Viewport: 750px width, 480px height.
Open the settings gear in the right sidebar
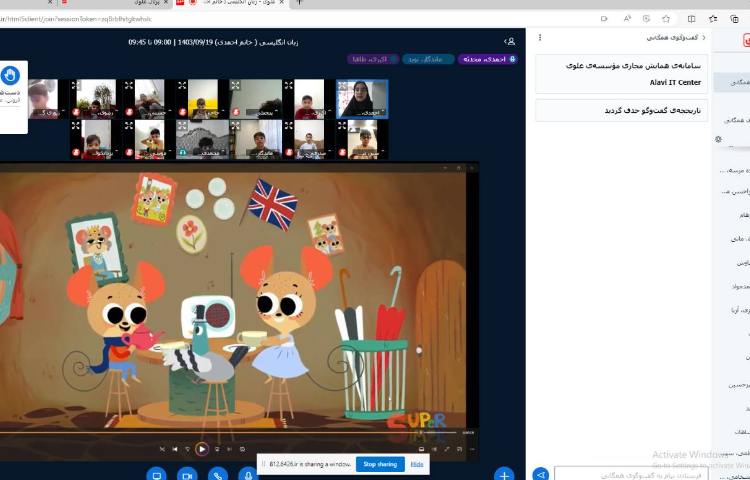pos(718,139)
